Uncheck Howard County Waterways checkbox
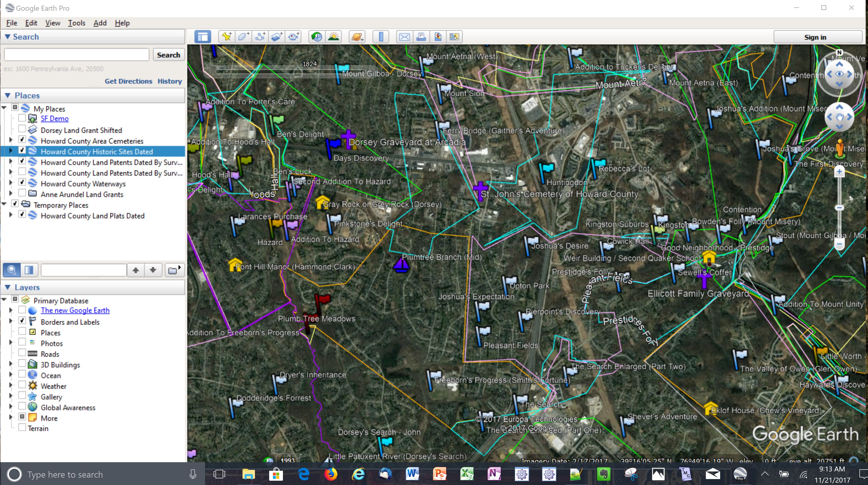Image resolution: width=868 pixels, height=485 pixels. point(22,182)
